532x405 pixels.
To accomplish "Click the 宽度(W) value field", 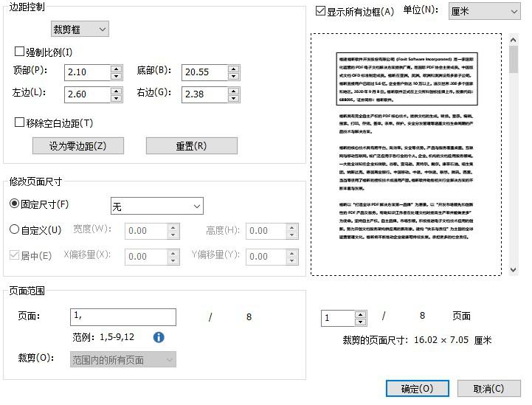I will pyautogui.click(x=146, y=231).
